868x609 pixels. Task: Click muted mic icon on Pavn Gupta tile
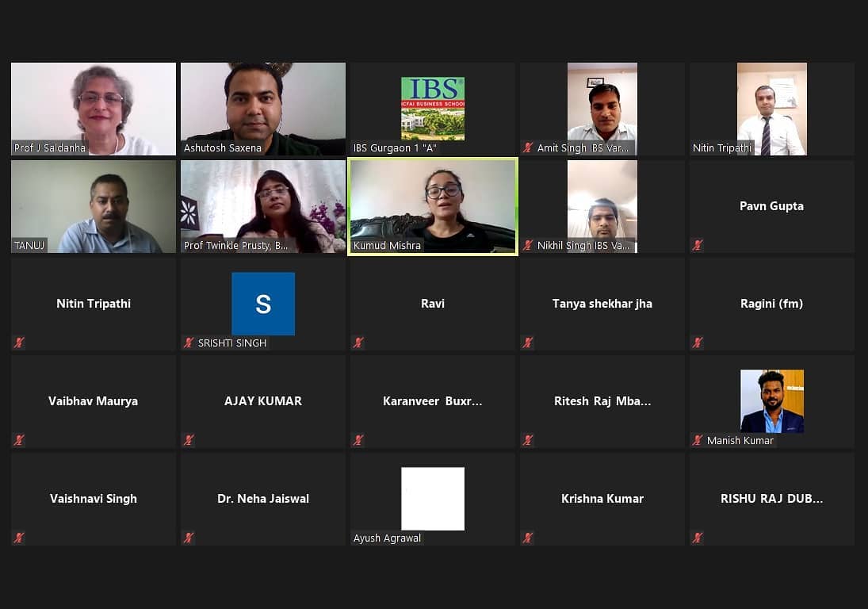click(698, 245)
